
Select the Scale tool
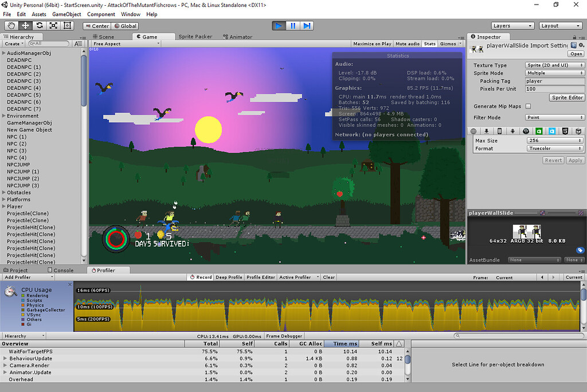[53, 26]
